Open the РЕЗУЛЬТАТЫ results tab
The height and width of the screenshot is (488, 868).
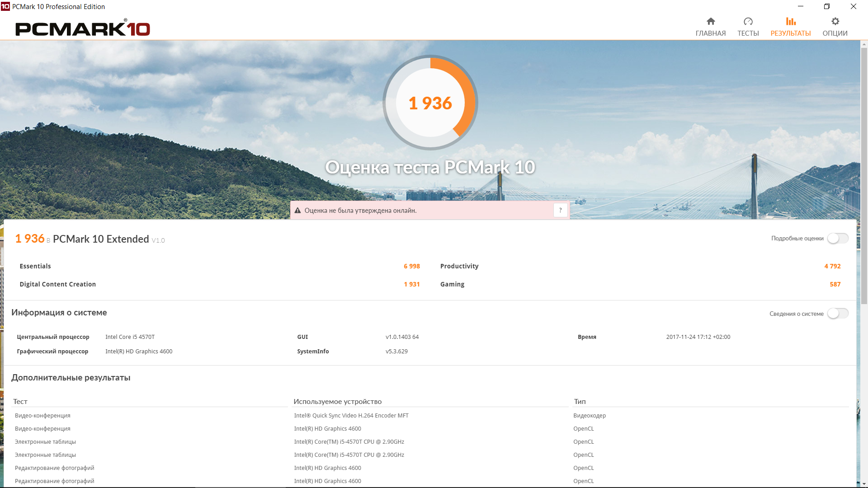pyautogui.click(x=790, y=27)
